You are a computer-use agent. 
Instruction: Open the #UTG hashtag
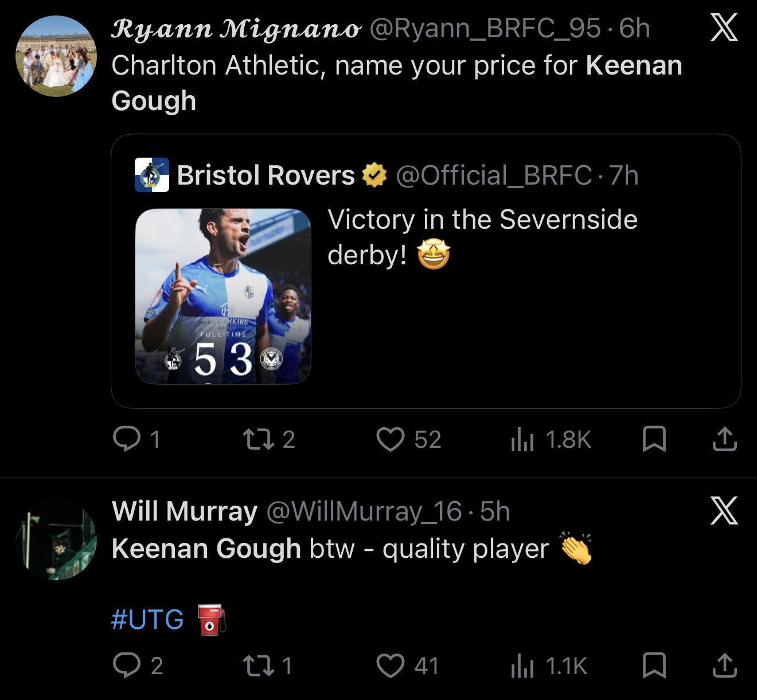tap(147, 619)
